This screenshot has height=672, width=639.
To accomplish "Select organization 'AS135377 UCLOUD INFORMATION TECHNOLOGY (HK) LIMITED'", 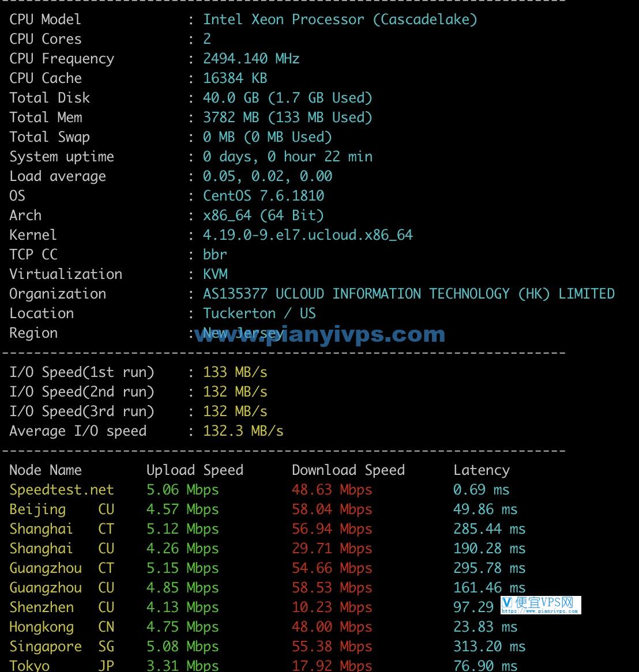I will point(409,294).
